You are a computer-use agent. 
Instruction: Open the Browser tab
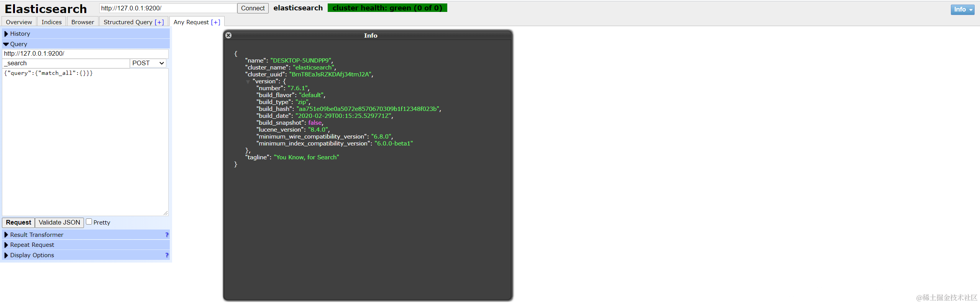[83, 22]
